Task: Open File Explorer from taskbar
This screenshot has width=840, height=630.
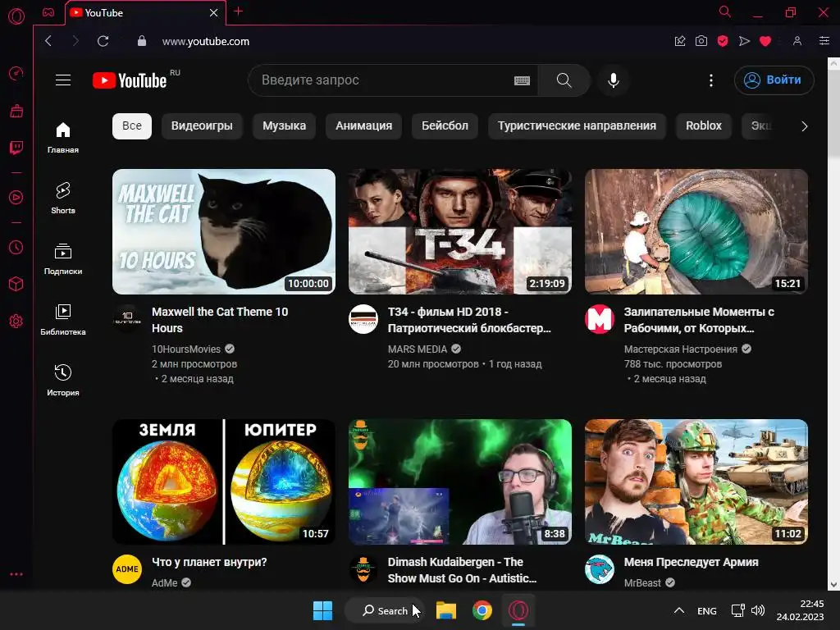Action: [445, 610]
